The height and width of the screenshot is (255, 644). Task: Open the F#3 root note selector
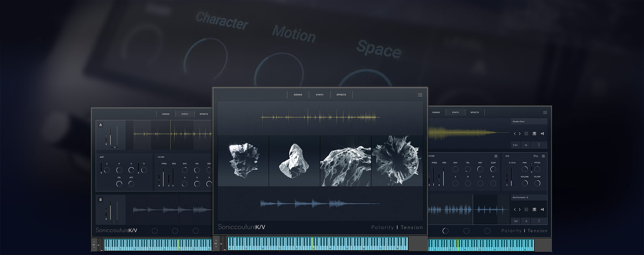[x=515, y=145]
